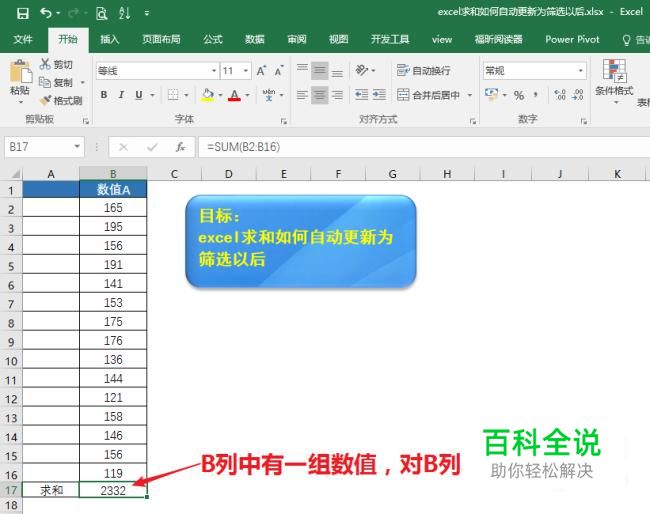This screenshot has height=514, width=650.
Task: Click 自动换行 wrap text button
Action: coord(424,70)
